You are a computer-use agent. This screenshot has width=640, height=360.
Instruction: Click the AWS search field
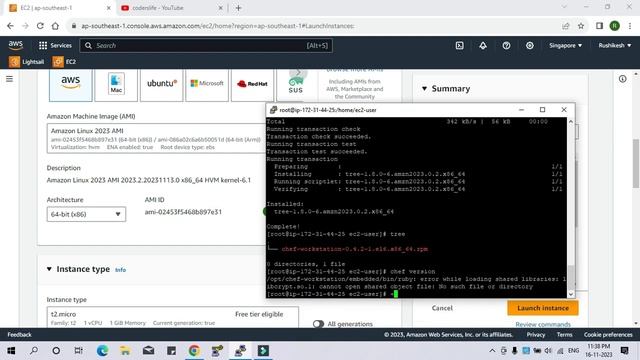206,45
